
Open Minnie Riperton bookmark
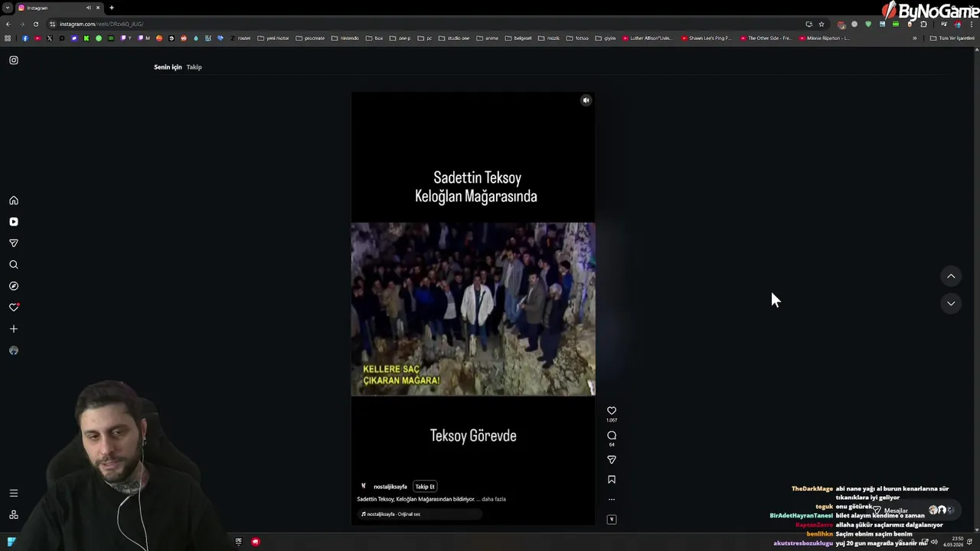click(824, 38)
